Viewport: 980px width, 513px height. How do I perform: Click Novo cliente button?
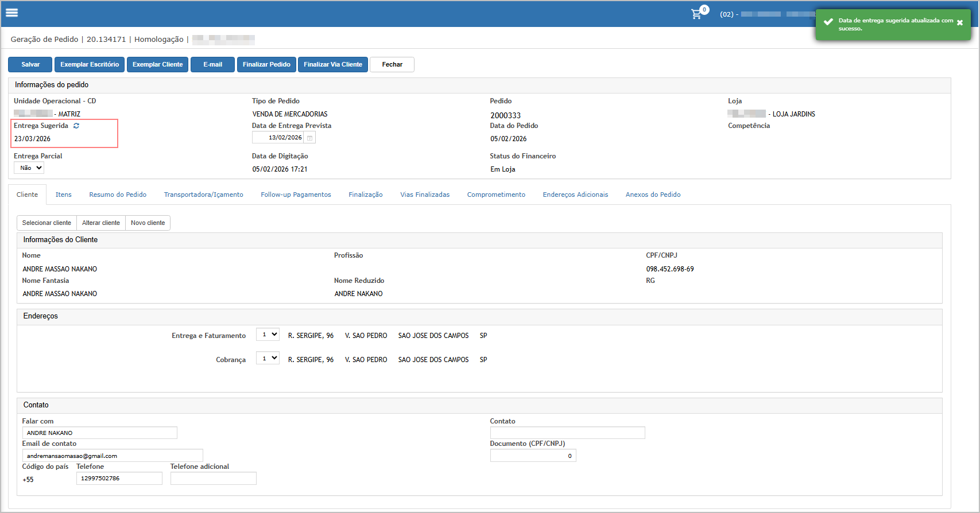click(x=148, y=223)
